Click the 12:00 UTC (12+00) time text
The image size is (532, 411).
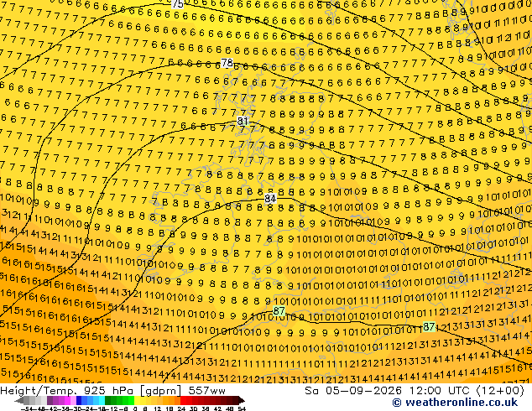click(467, 391)
